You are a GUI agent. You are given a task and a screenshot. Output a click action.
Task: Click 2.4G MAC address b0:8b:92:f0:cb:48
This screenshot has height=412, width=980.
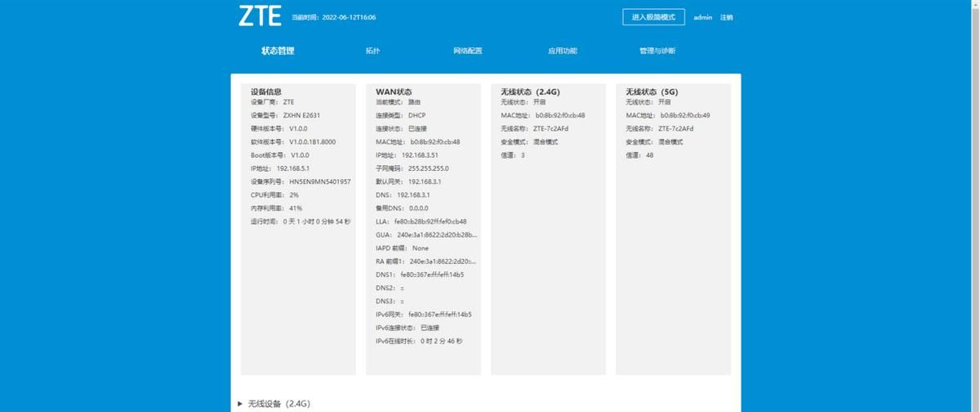560,115
